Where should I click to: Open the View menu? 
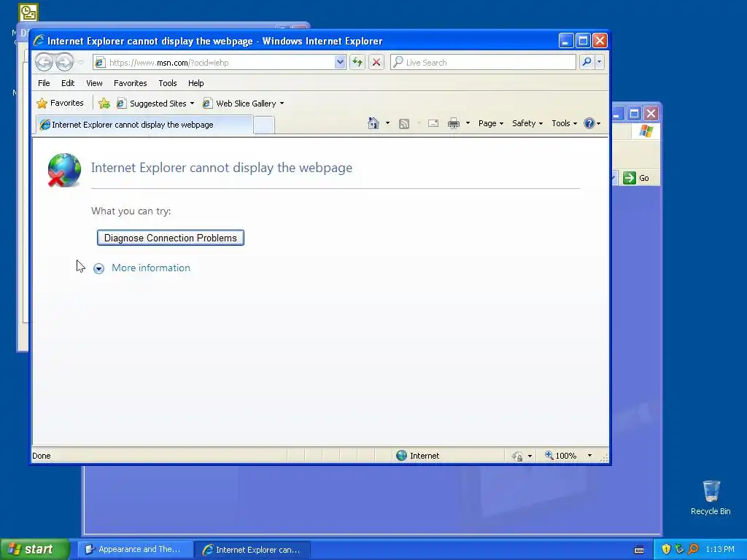(x=94, y=83)
